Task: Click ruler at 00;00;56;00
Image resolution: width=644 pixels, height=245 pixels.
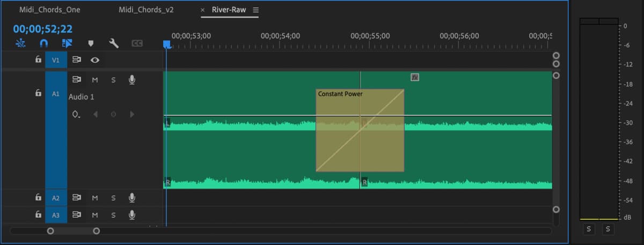Action: 459,36
